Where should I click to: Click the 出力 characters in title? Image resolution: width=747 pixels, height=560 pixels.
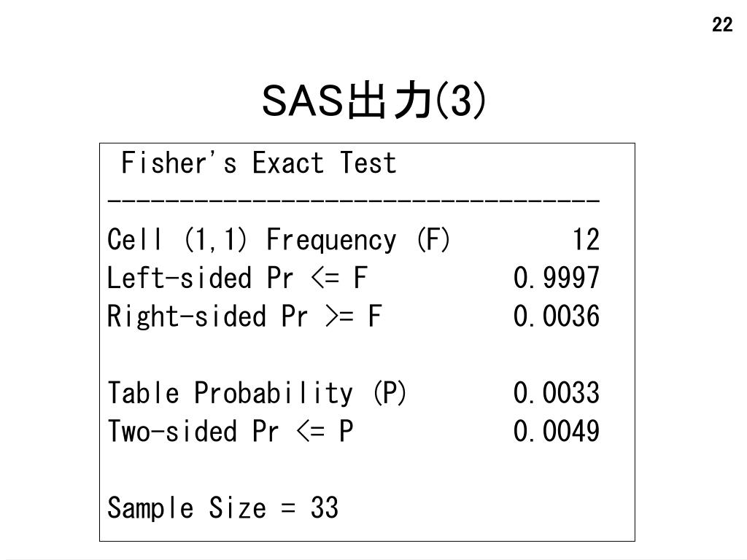tap(390, 101)
